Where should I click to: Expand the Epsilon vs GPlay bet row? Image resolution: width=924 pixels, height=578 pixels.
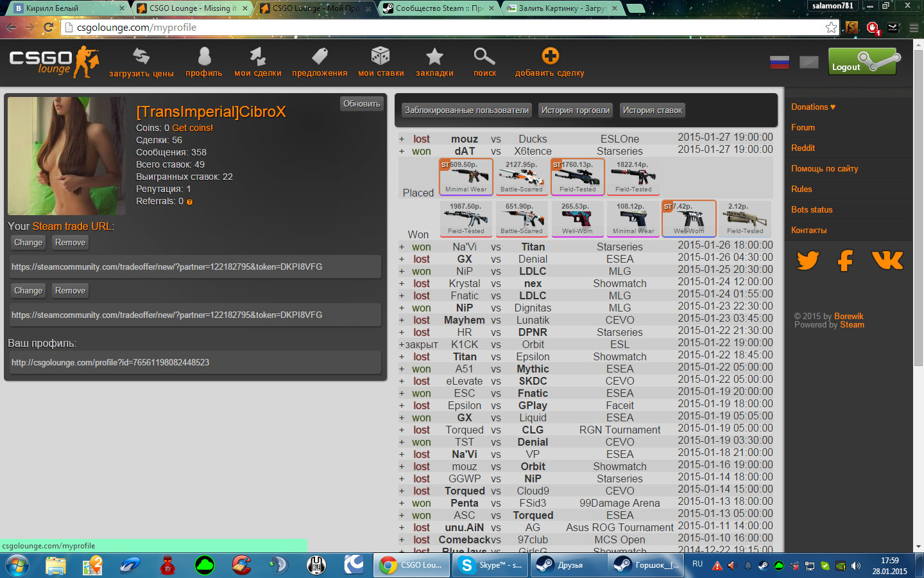(402, 406)
